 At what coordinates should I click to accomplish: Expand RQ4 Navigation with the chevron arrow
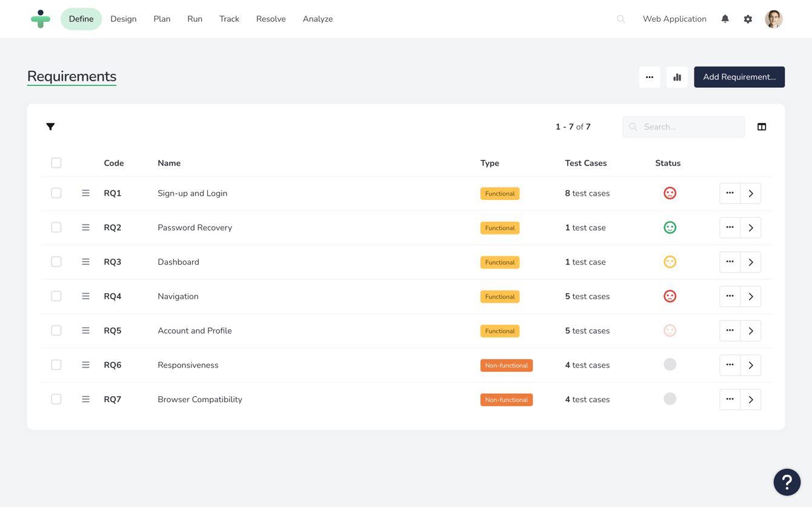[751, 296]
